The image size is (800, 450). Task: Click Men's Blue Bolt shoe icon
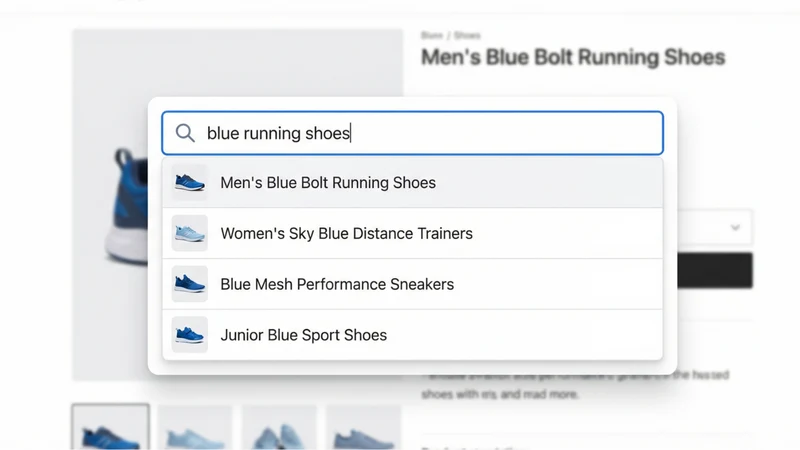(x=190, y=183)
